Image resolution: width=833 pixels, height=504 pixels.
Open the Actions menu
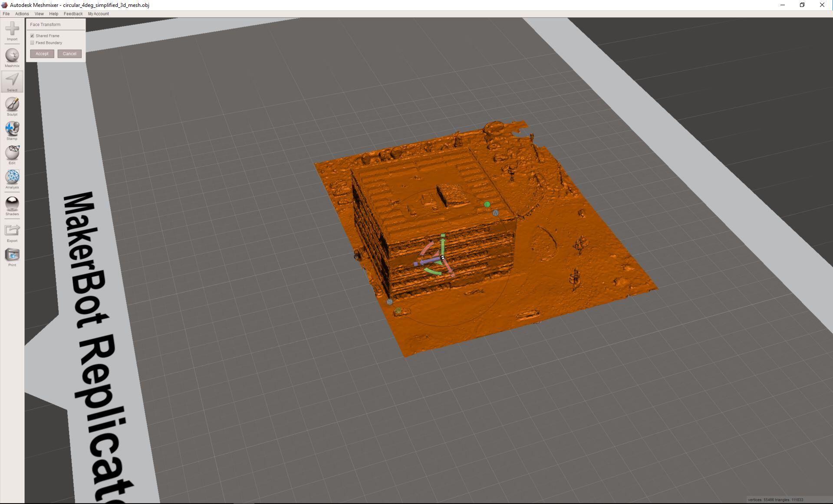22,14
